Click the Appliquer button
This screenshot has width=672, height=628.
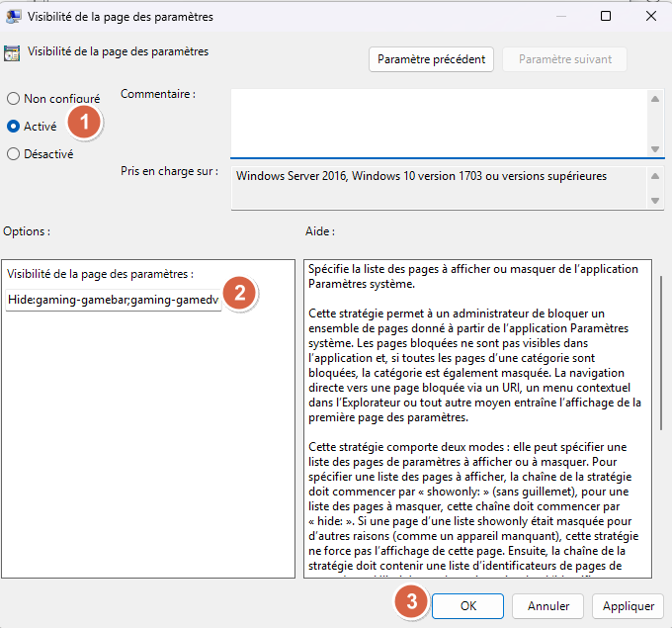(x=628, y=605)
